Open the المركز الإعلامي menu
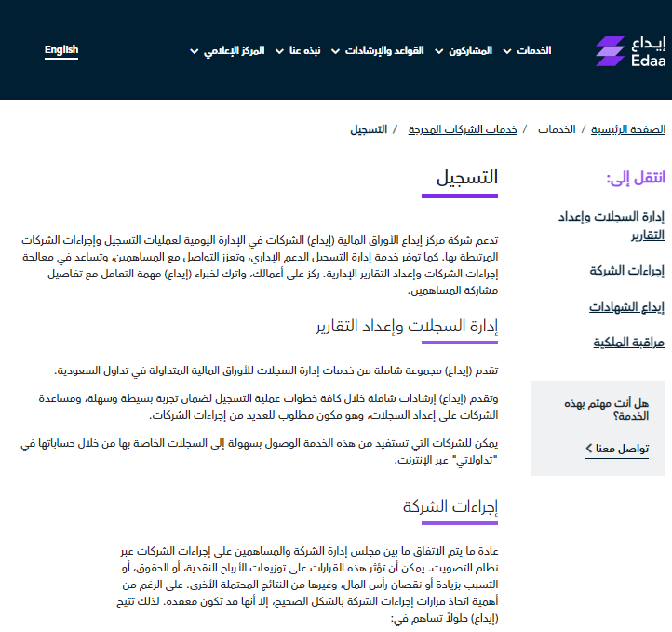The height and width of the screenshot is (632, 672). point(236,50)
